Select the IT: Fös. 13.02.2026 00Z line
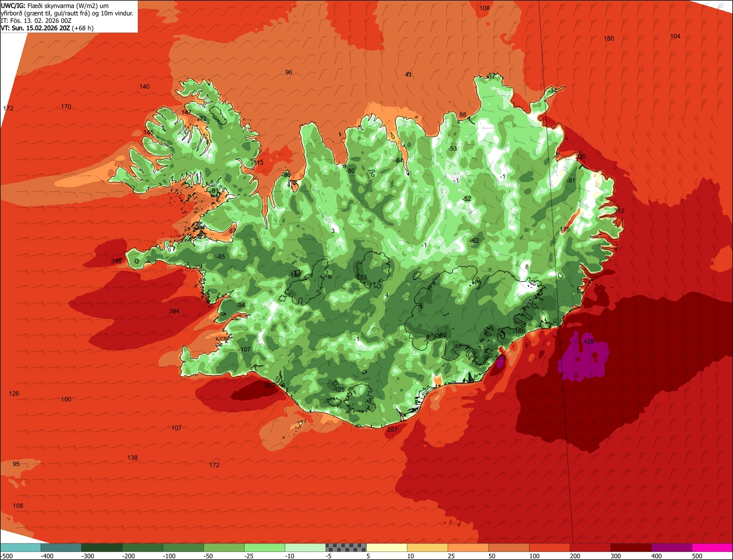This screenshot has width=733, height=560. pyautogui.click(x=36, y=21)
